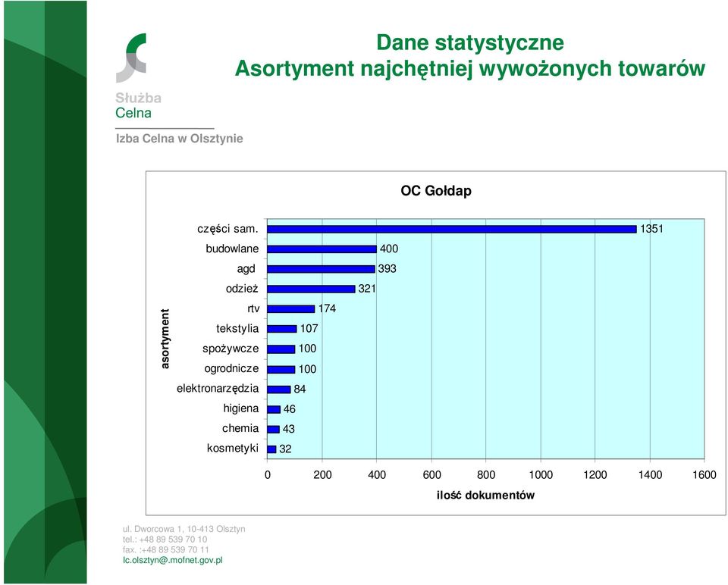
Task: Click the email link lc.olsztyn@mofnet.gov.pl
Action: (172, 561)
